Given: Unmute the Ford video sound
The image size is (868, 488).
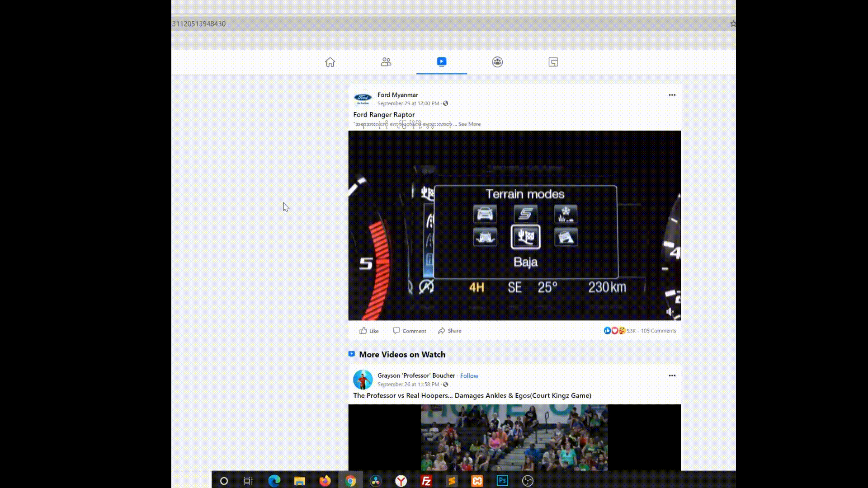Looking at the screenshot, I should [x=670, y=312].
